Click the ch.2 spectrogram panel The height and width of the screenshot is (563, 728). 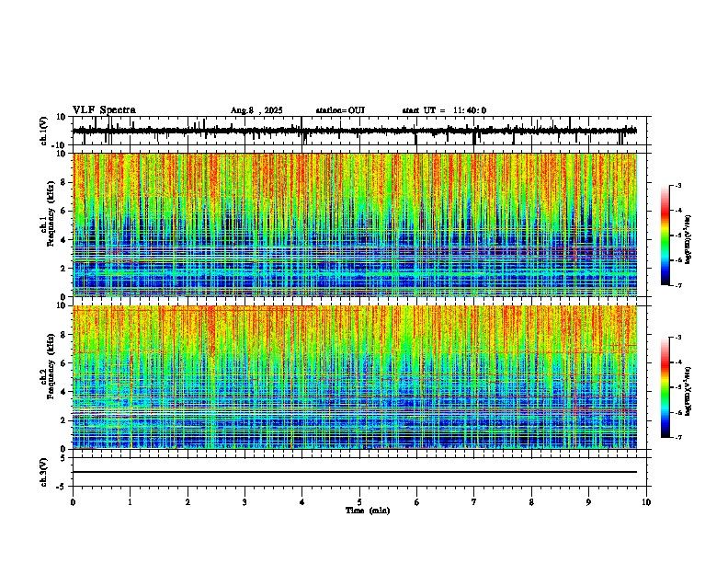pos(359,377)
